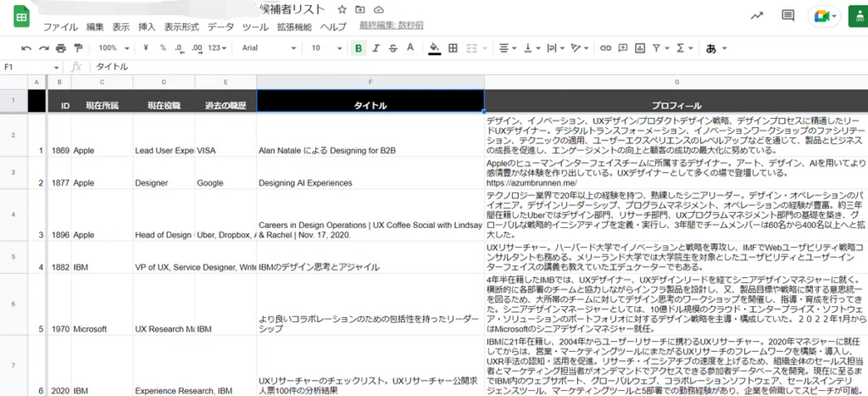868x396 pixels.
Task: Select row 4 header
Action: tap(14, 215)
